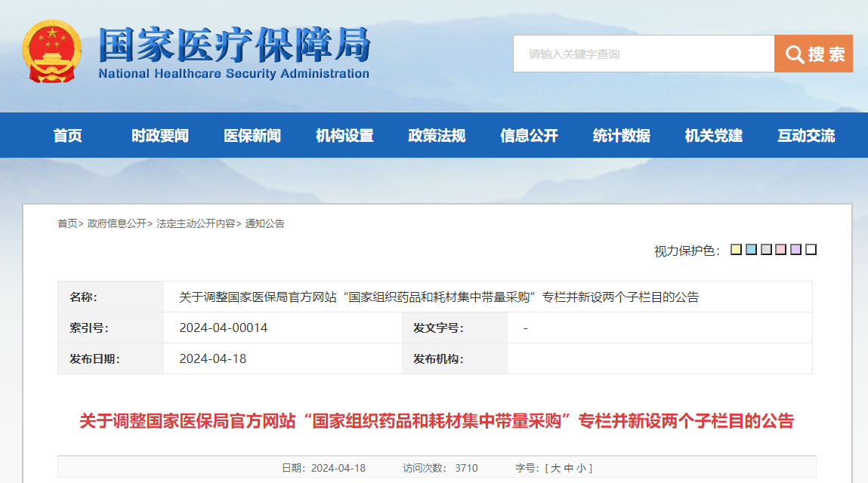Set font size to small (小)

point(581,468)
